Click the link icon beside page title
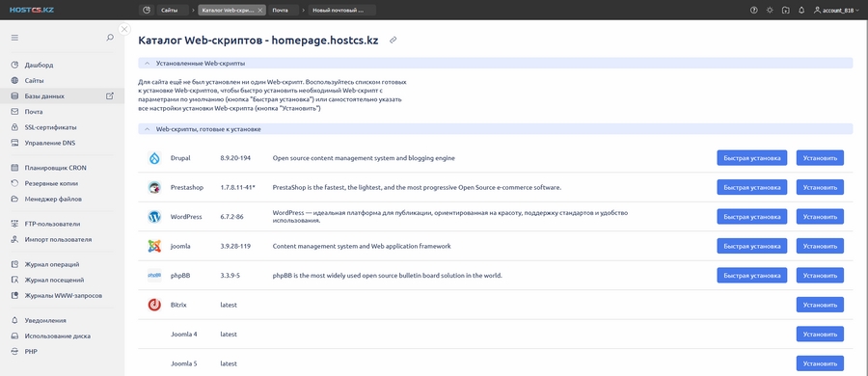The width and height of the screenshot is (868, 376). pos(393,40)
